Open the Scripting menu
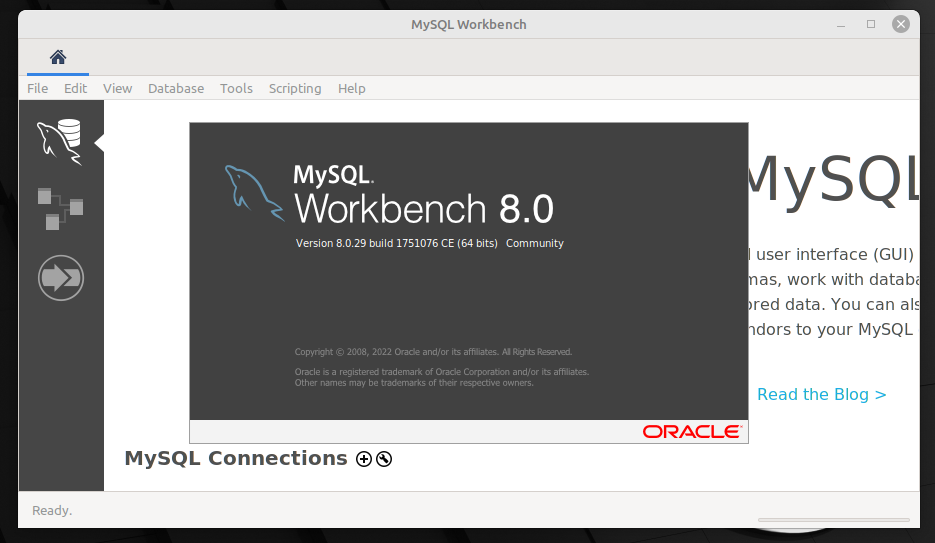 point(295,89)
